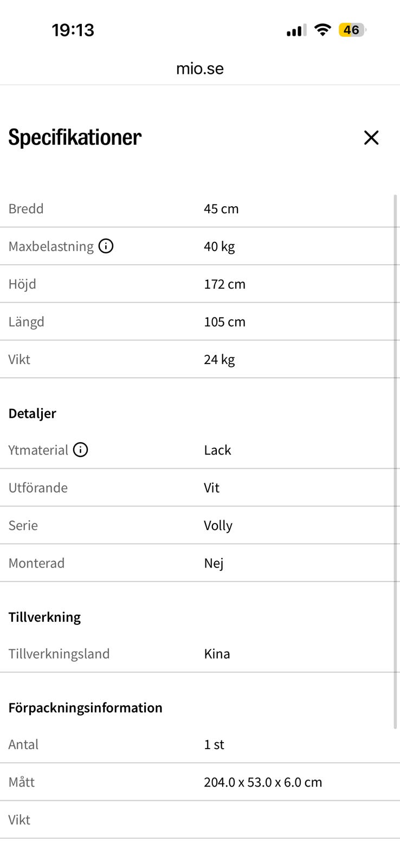Tap the Specifikationer title
The image size is (400, 868).
(75, 137)
